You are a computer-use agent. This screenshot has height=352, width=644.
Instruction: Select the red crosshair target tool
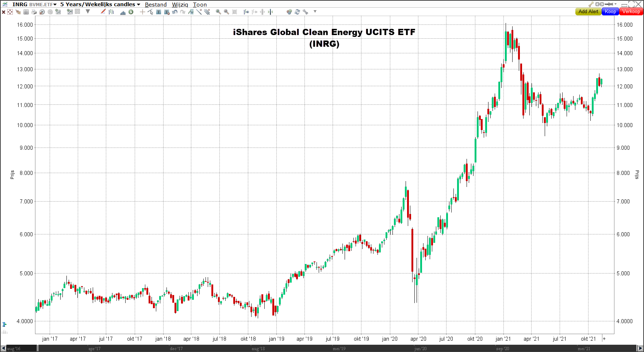[x=10, y=12]
